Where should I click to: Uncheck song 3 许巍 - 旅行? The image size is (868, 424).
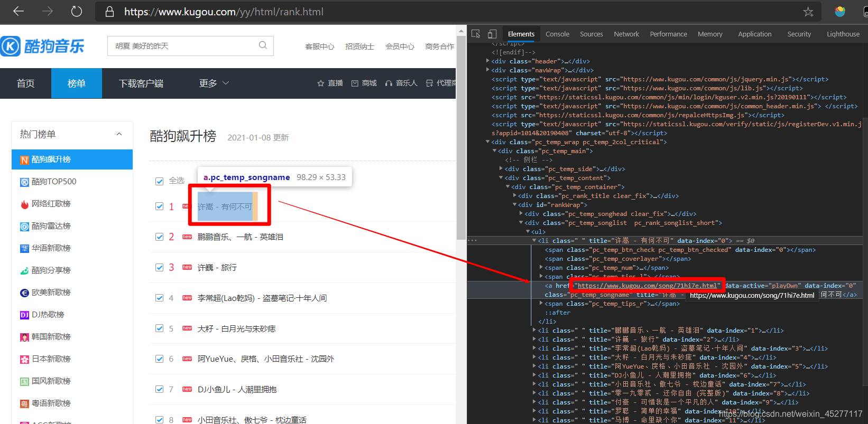click(159, 268)
